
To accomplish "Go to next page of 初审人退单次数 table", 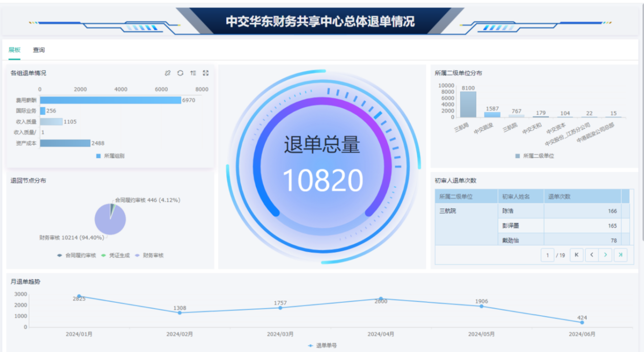I will [606, 255].
